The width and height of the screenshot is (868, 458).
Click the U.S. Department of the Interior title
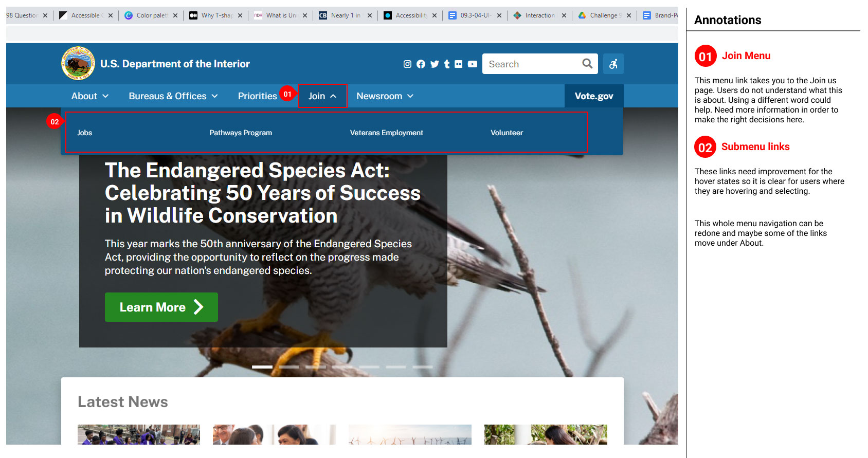(175, 64)
